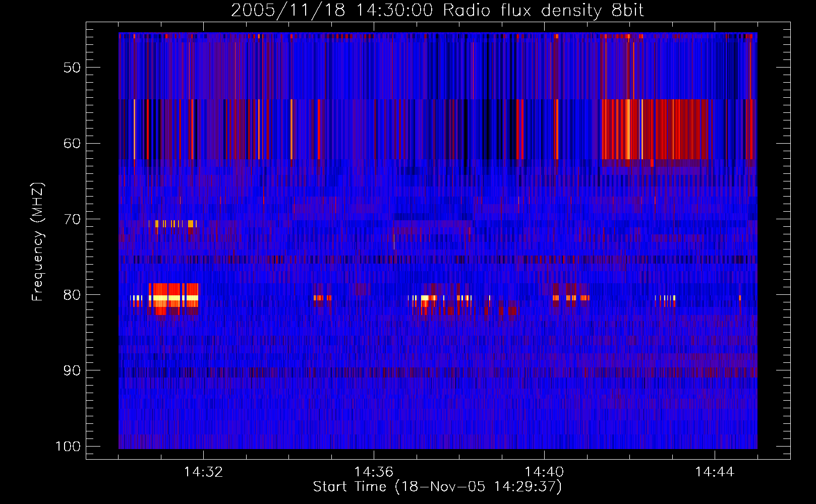Click the 60 frequency tick label
Screen dimensions: 816x504
coord(72,143)
